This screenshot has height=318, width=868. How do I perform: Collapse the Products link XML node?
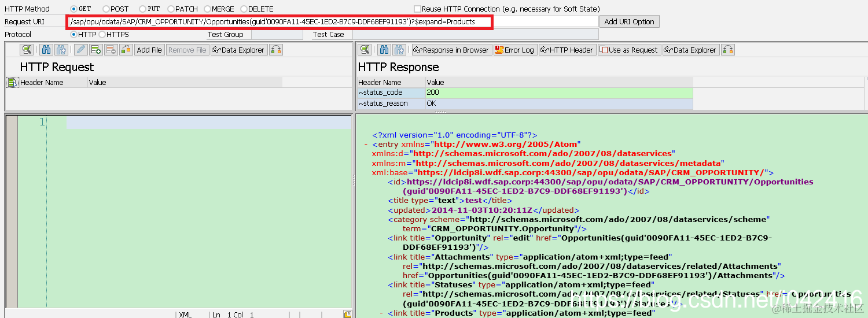click(382, 313)
